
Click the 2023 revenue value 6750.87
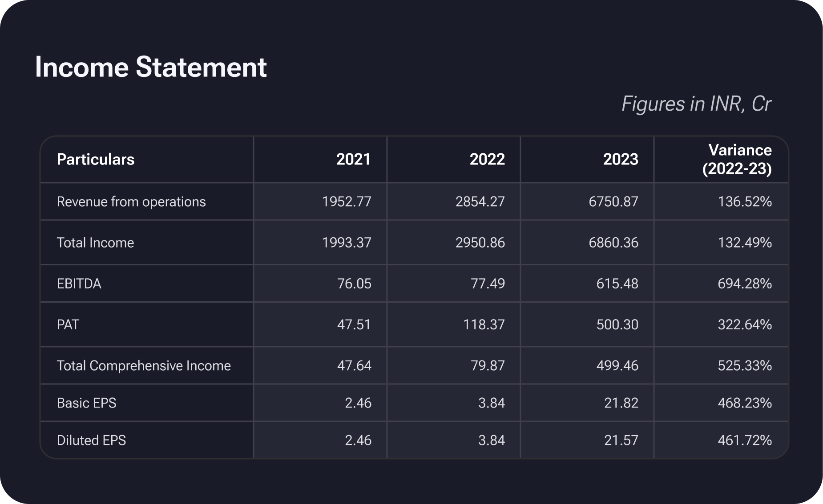point(613,202)
